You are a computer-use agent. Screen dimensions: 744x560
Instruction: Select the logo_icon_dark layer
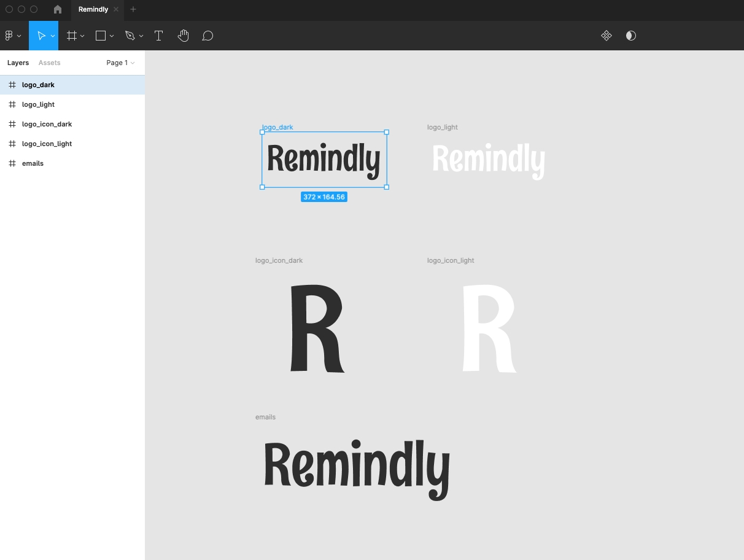pyautogui.click(x=47, y=124)
